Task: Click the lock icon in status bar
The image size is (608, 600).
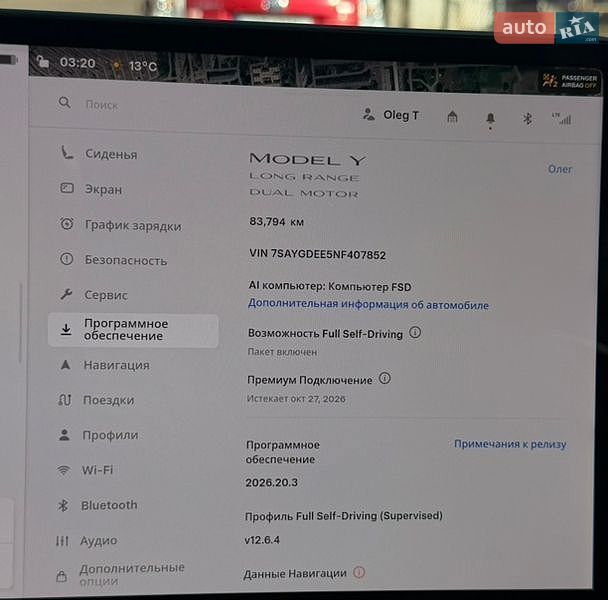Action: (x=43, y=61)
